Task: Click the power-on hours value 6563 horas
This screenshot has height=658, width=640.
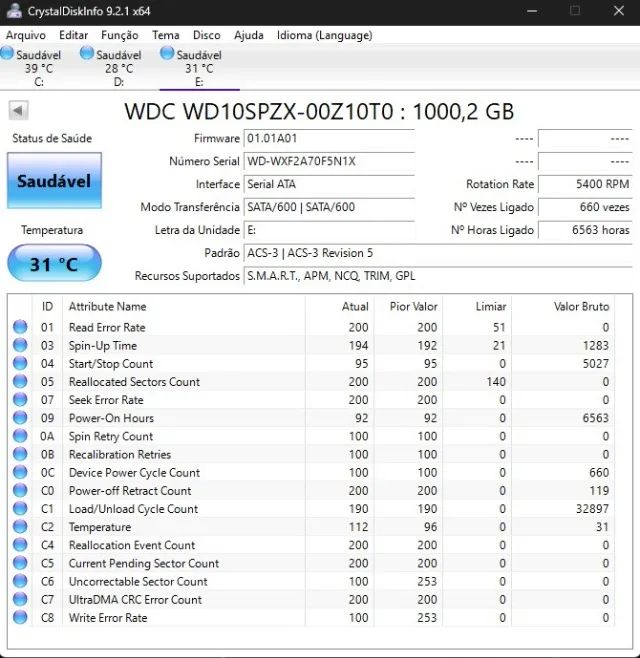Action: point(585,230)
